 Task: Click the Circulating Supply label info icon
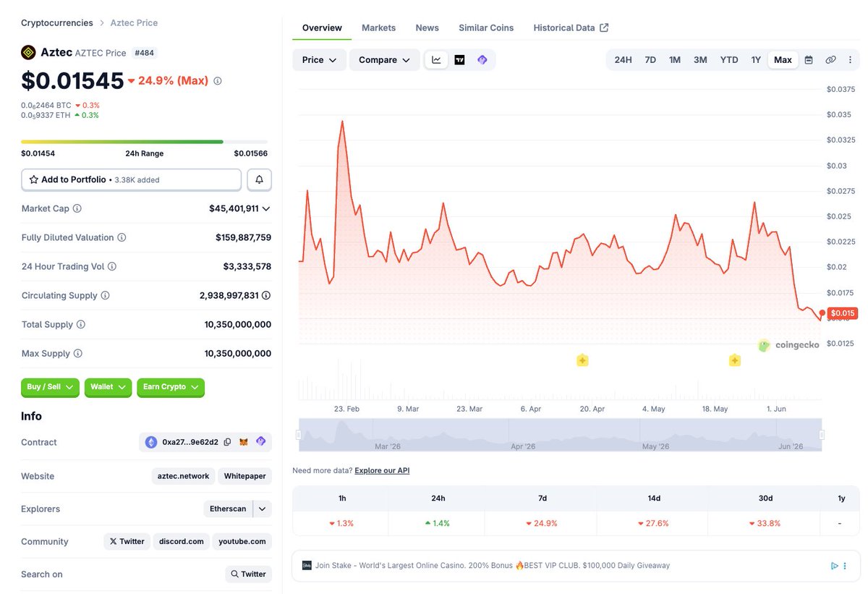[x=106, y=295]
